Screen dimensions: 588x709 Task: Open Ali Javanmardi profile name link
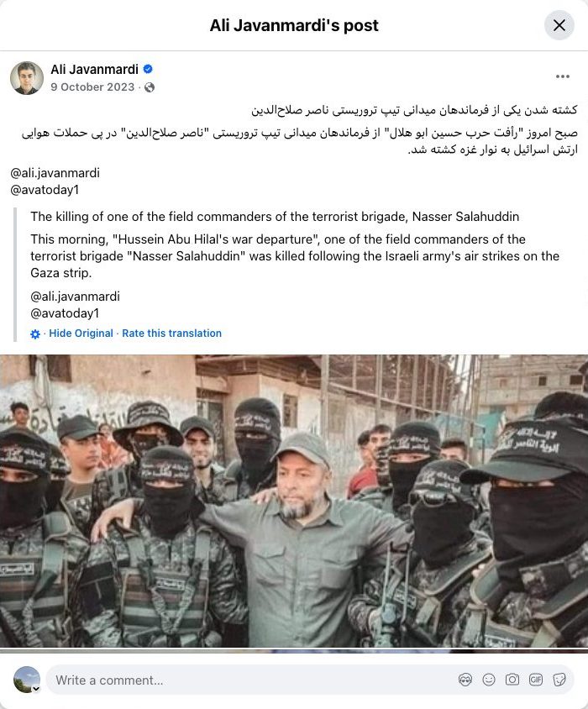click(x=95, y=69)
